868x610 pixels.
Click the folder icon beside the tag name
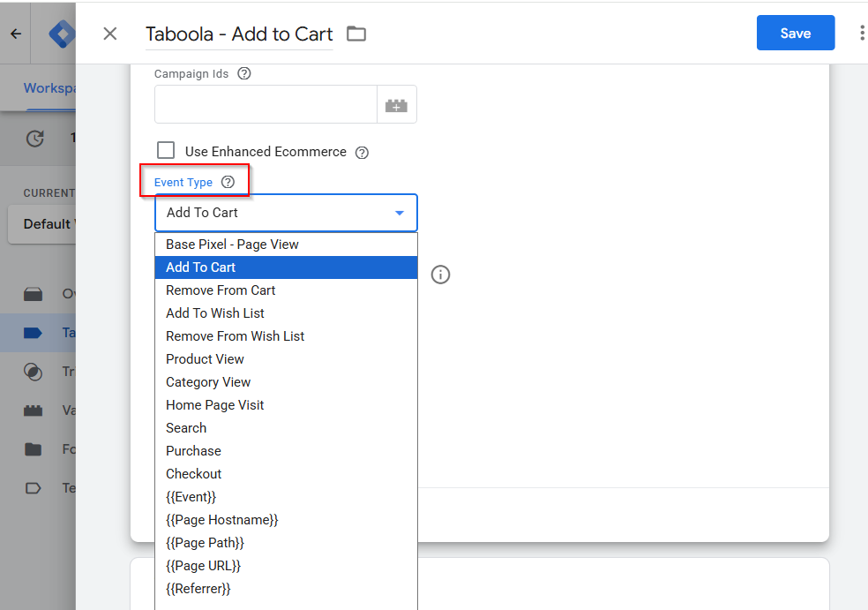(x=356, y=34)
